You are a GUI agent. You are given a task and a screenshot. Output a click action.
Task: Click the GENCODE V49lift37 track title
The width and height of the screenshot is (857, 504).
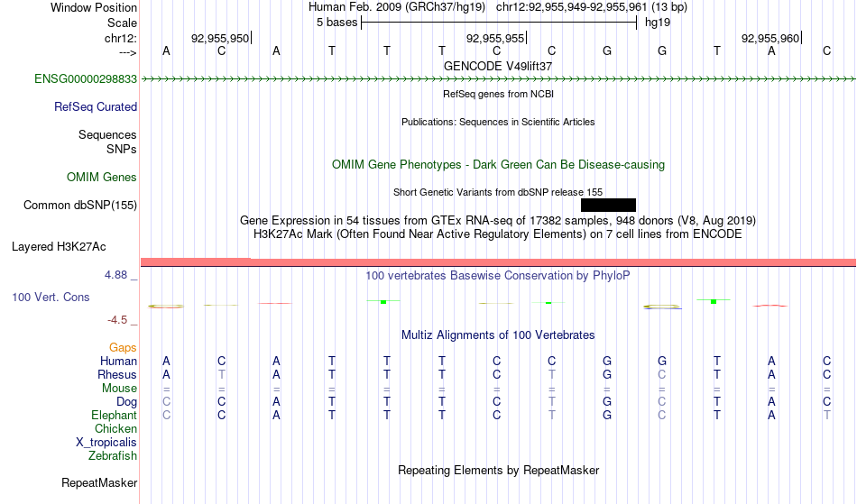coord(498,66)
